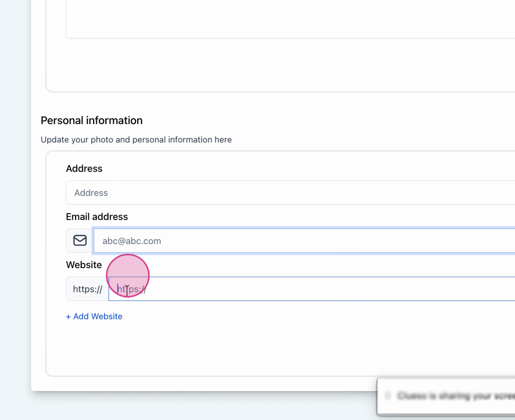The width and height of the screenshot is (515, 420).
Task: Click the Email address label
Action: [x=97, y=217]
